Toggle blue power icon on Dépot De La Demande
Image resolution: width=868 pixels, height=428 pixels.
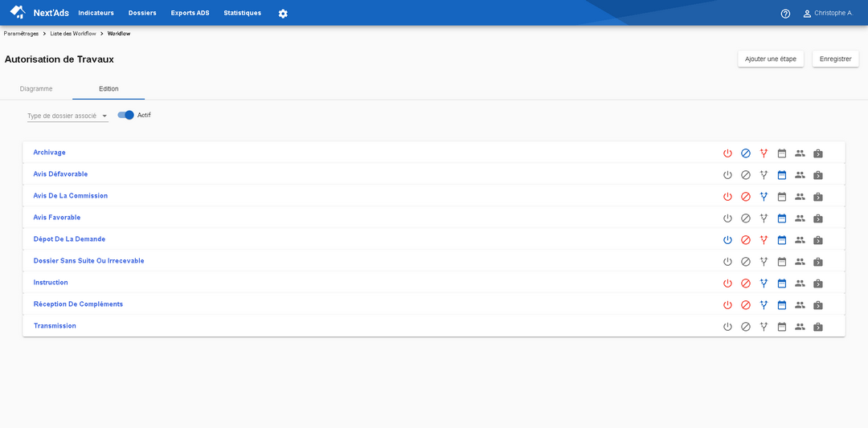click(727, 240)
